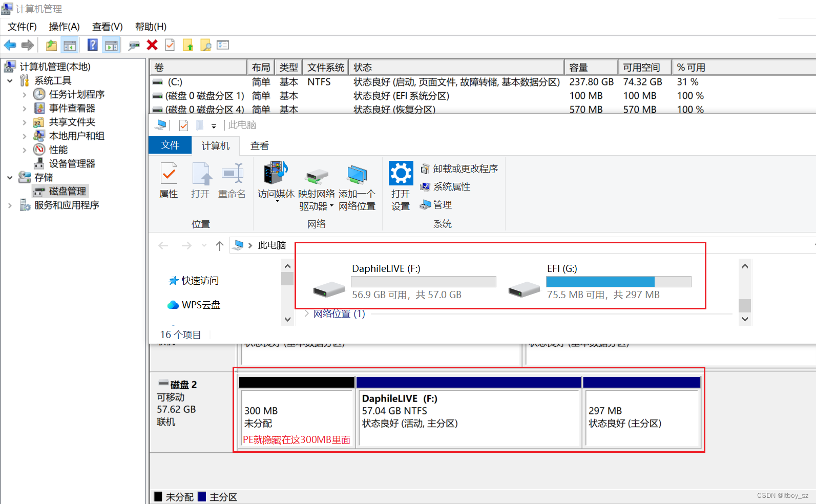Click the blue Back arrow in Computer Management toolbar

(x=10, y=45)
